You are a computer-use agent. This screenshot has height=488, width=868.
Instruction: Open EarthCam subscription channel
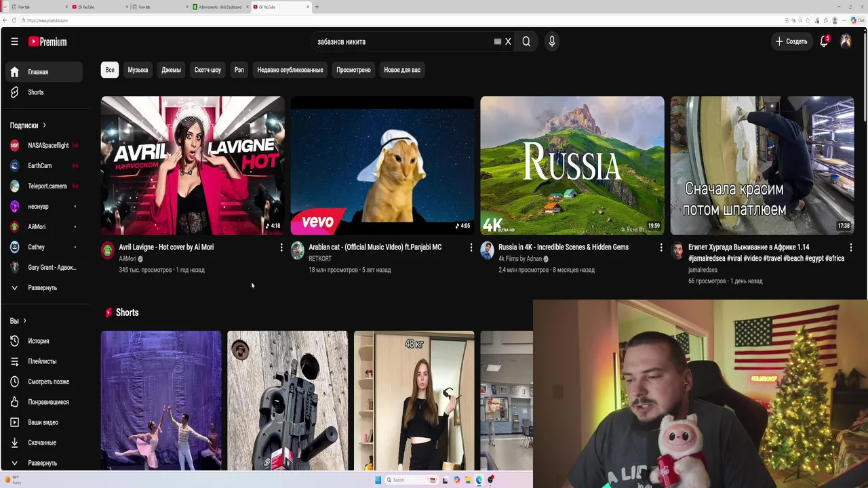tap(45, 165)
